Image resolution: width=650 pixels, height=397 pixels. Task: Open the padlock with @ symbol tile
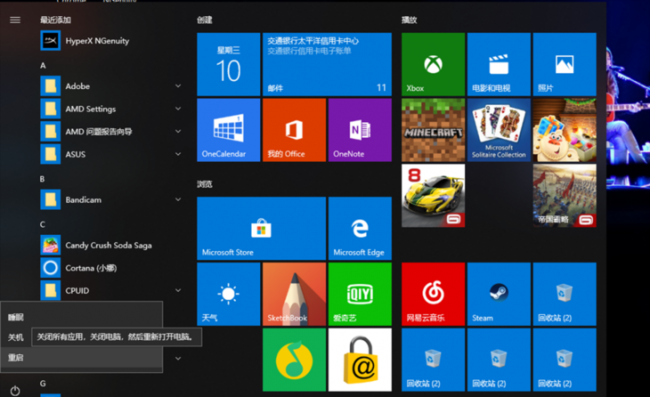coord(360,360)
